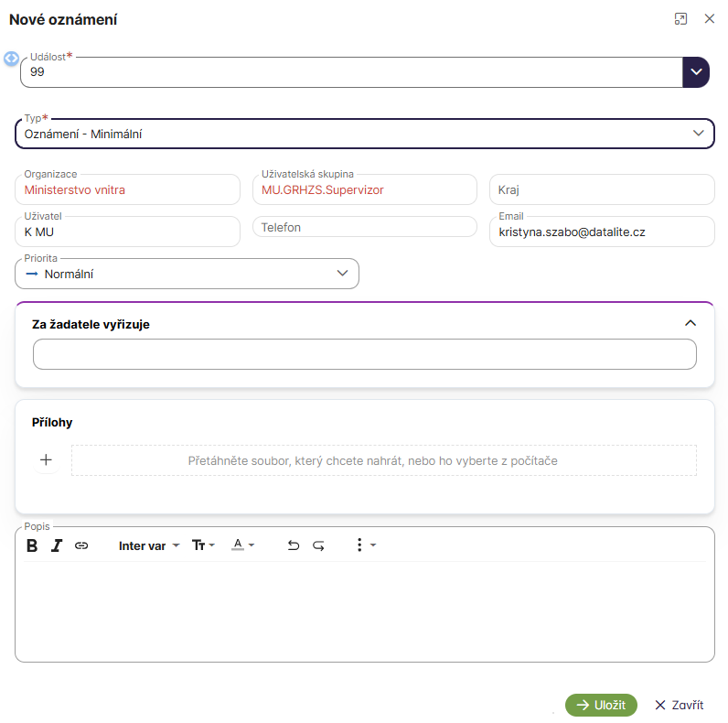Open the Událost dropdown arrow

point(696,72)
